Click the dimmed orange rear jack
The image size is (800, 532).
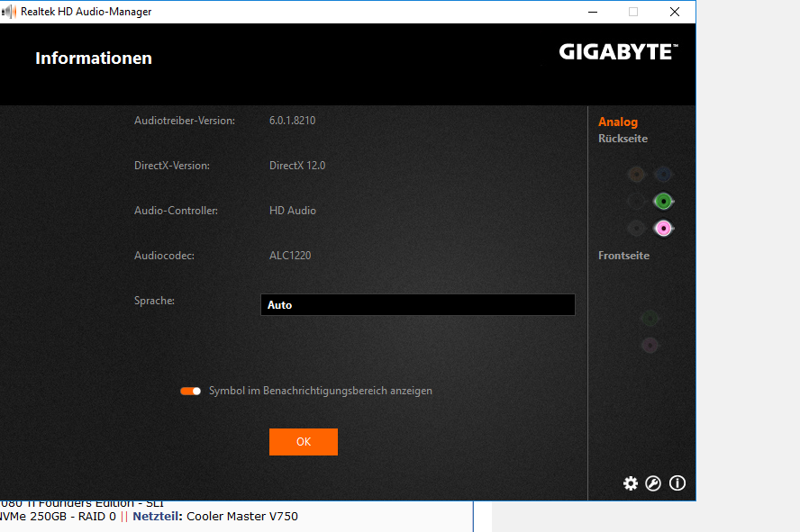pyautogui.click(x=636, y=175)
